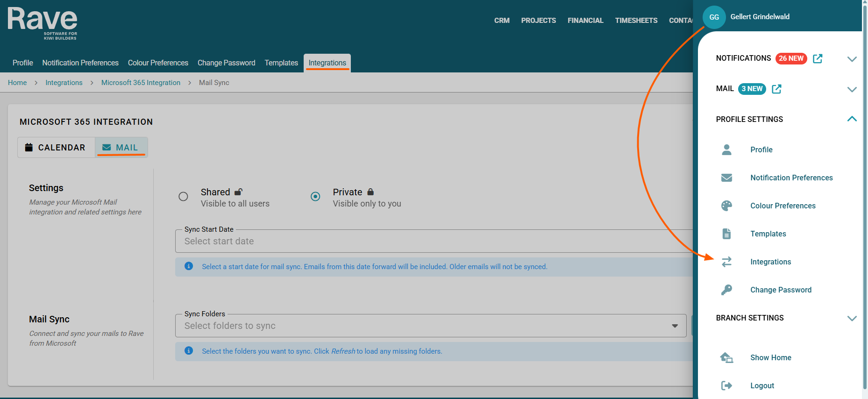Click the sync start date info icon
The image size is (868, 399).
click(x=189, y=266)
